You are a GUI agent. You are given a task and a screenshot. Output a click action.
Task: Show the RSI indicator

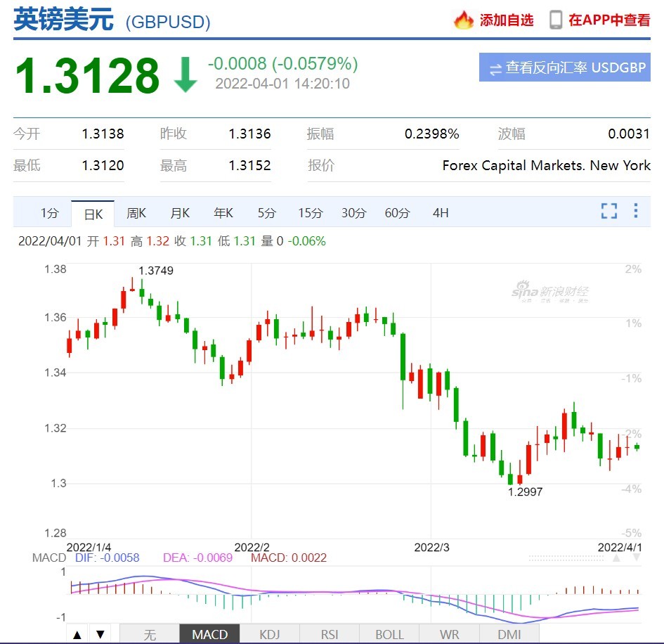(x=330, y=634)
